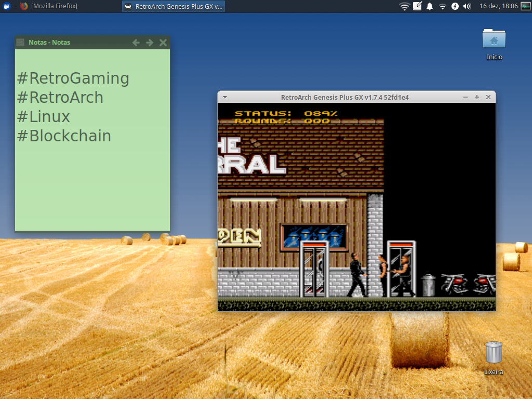Open the RetroArch window menu dropdown arrow
This screenshot has height=399, width=532.
pos(224,97)
